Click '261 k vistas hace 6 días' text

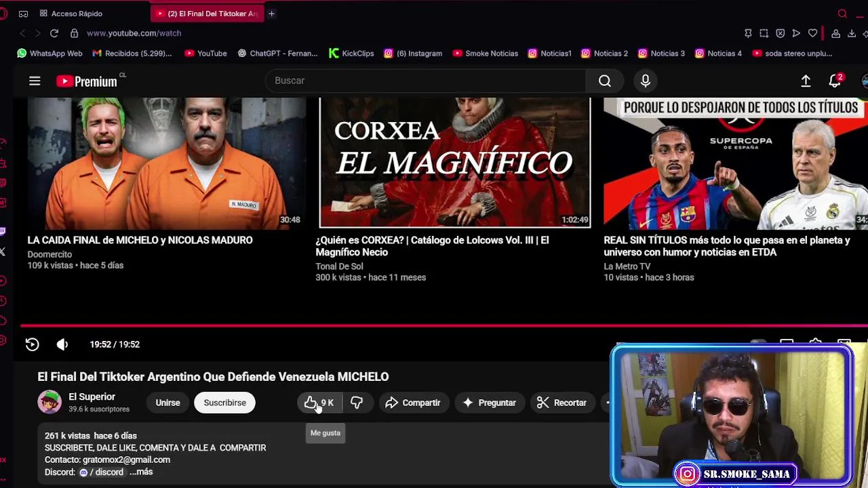91,436
